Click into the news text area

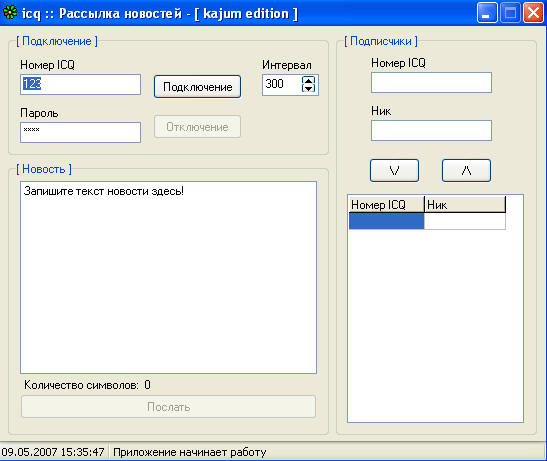point(168,277)
